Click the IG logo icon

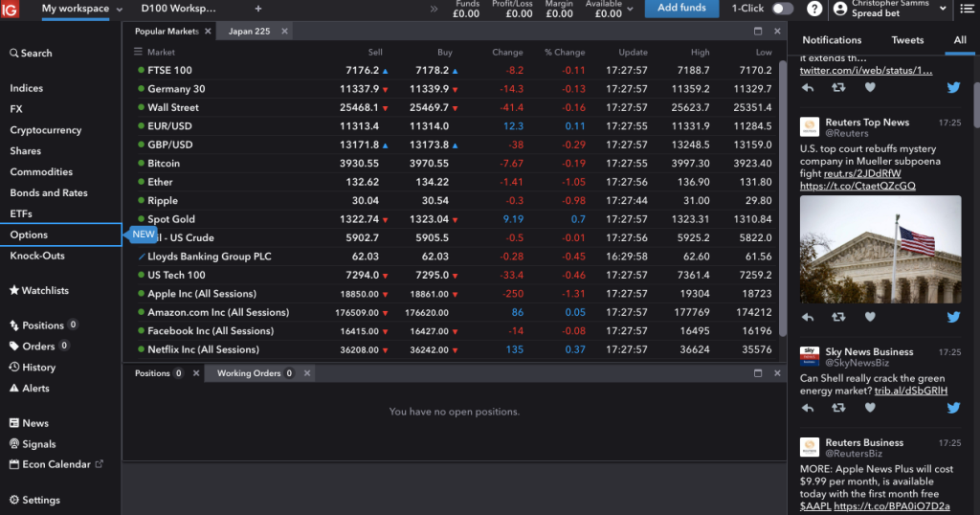(11, 9)
